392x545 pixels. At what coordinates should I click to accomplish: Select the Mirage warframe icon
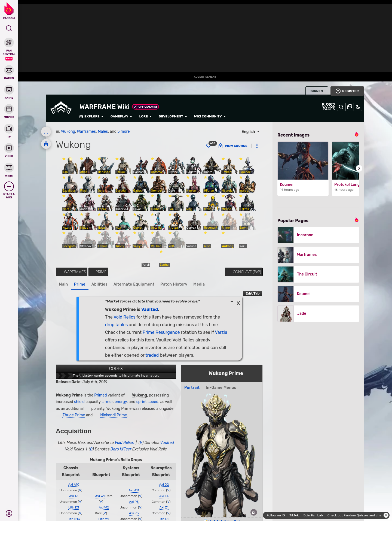(229, 202)
